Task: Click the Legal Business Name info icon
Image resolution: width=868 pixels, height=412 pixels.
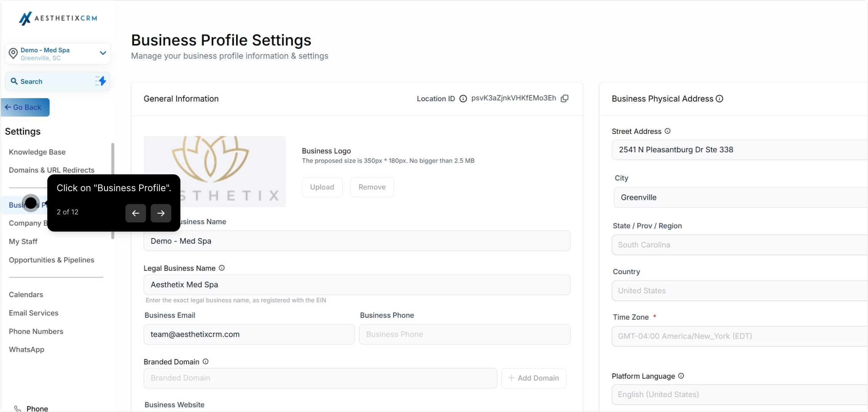Action: point(222,268)
